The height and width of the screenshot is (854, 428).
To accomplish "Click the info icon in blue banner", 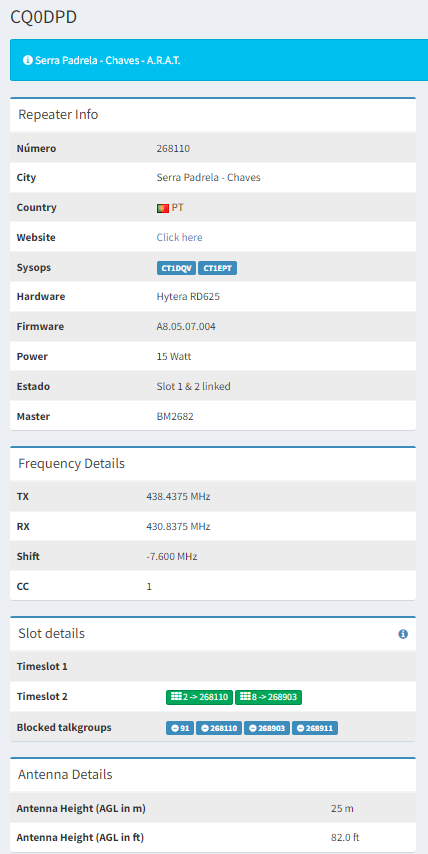I will [x=28, y=60].
